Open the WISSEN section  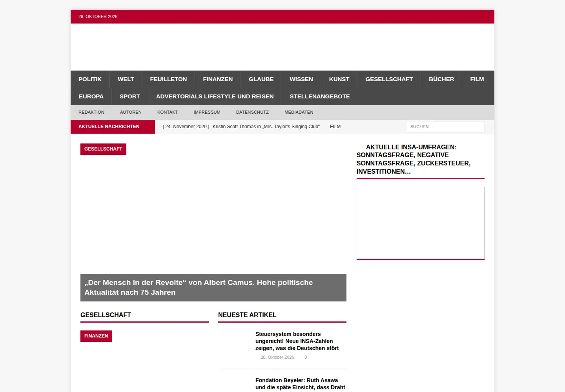point(301,79)
